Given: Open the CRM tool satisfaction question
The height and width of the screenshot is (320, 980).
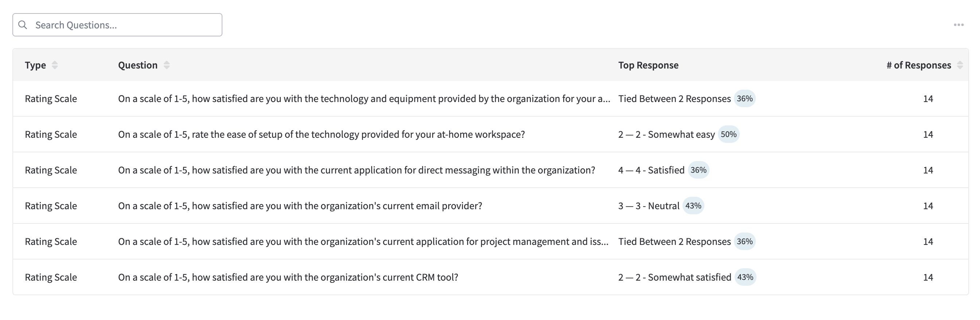Looking at the screenshot, I should (x=288, y=277).
